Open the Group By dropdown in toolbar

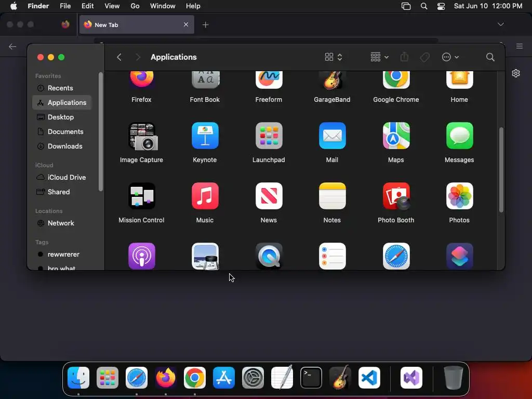[379, 57]
